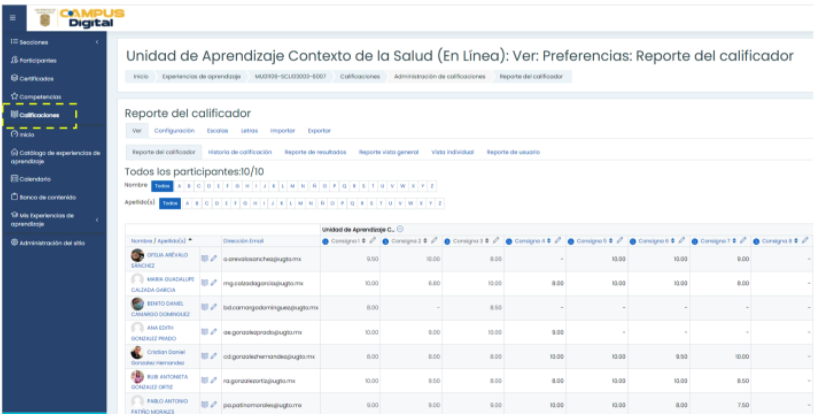Viewport: 814px width, 417px height.
Task: Click Experiencias de aprendizaje breadcrumb
Action: pyautogui.click(x=201, y=77)
